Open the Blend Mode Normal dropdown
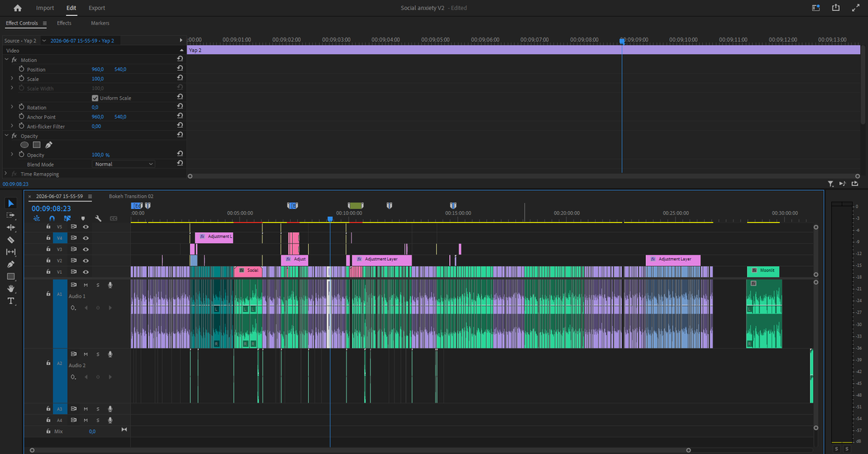 click(124, 164)
